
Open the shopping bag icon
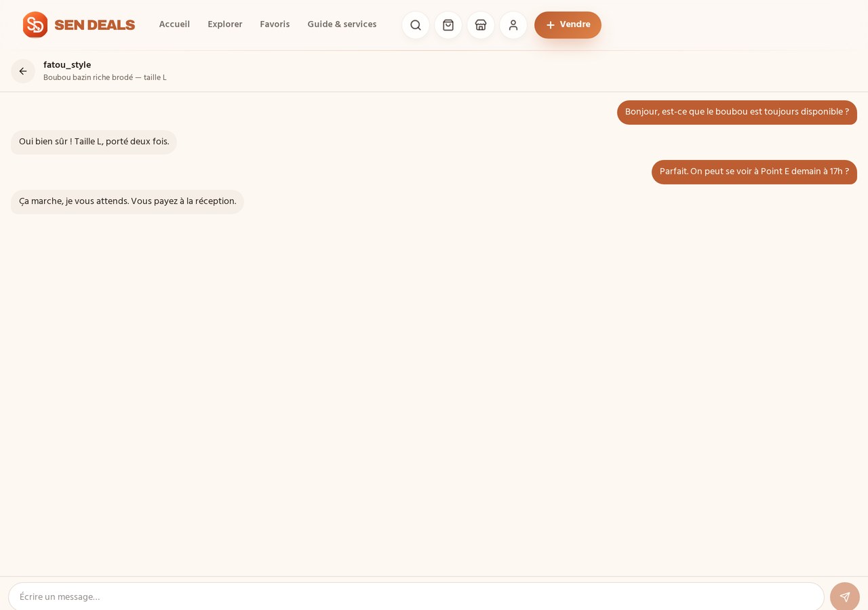click(448, 25)
